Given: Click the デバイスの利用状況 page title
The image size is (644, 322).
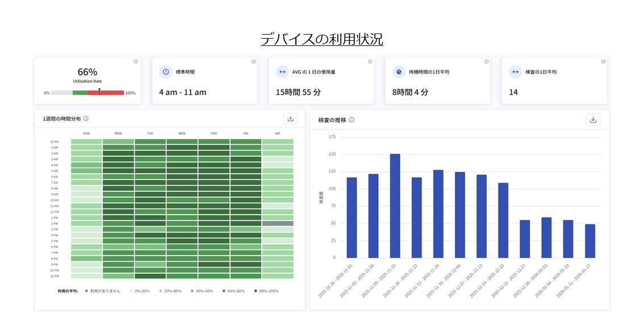Looking at the screenshot, I should [321, 39].
